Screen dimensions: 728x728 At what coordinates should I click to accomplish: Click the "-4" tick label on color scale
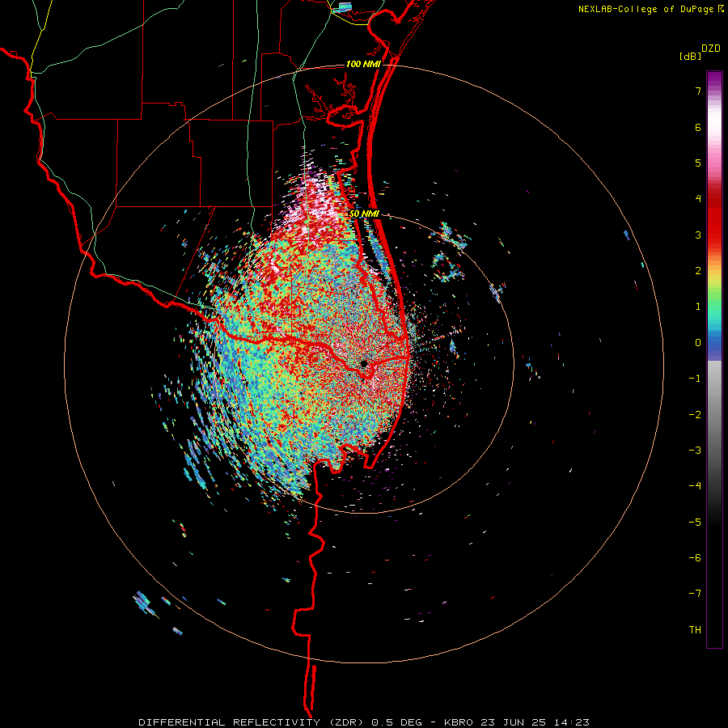coord(695,486)
